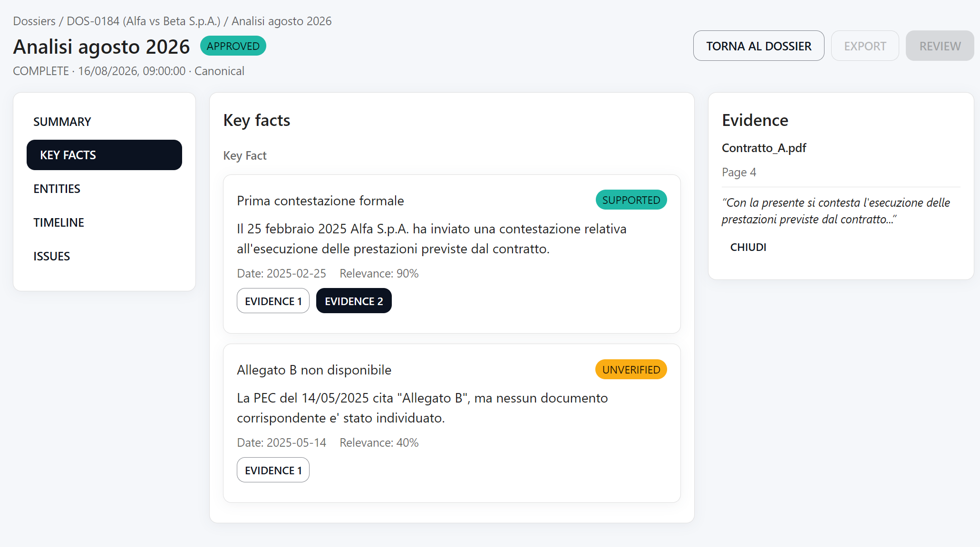Select the Key Facts sidebar tab
Screen dimensions: 980x547
[x=104, y=155]
